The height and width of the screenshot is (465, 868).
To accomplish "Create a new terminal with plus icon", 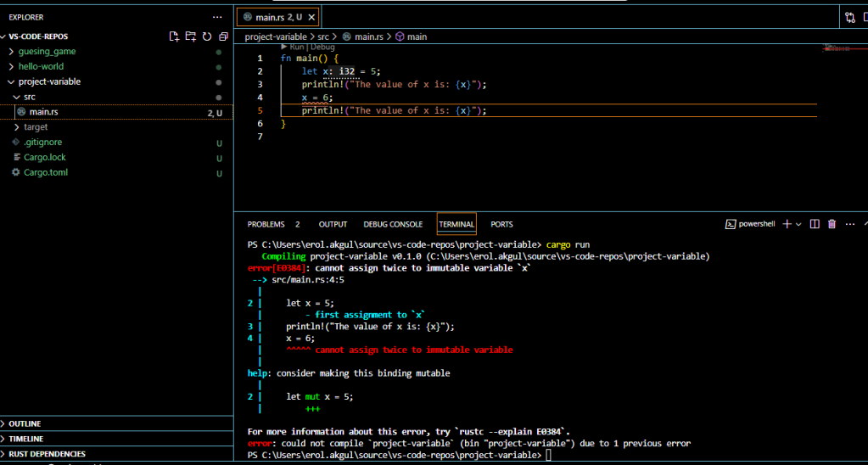I will click(x=787, y=224).
